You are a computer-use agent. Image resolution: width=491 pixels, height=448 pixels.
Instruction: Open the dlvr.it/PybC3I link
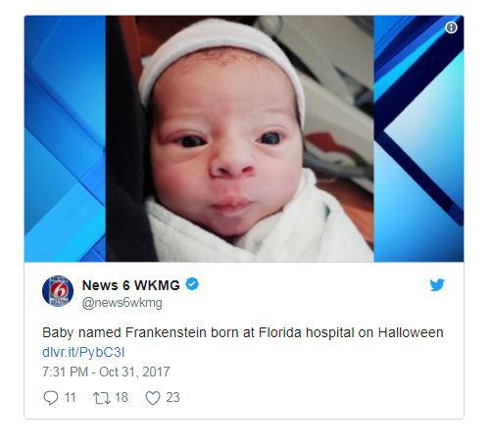click(83, 352)
